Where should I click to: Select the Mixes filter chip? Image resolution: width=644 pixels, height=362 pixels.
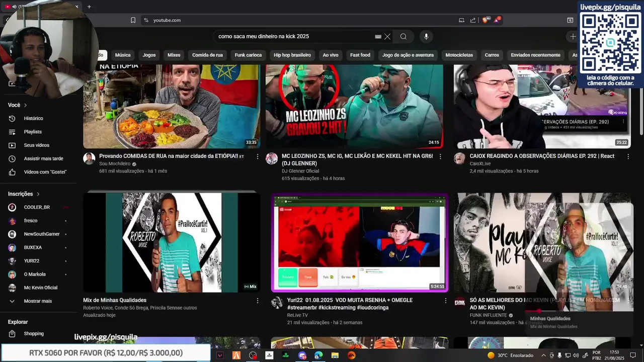tap(174, 55)
